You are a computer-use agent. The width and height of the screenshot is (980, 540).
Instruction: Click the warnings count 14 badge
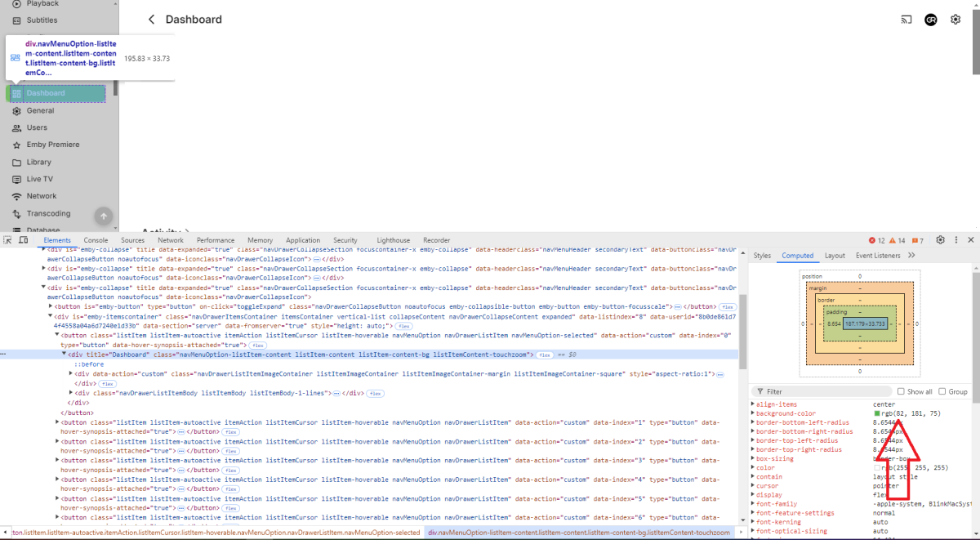point(898,241)
